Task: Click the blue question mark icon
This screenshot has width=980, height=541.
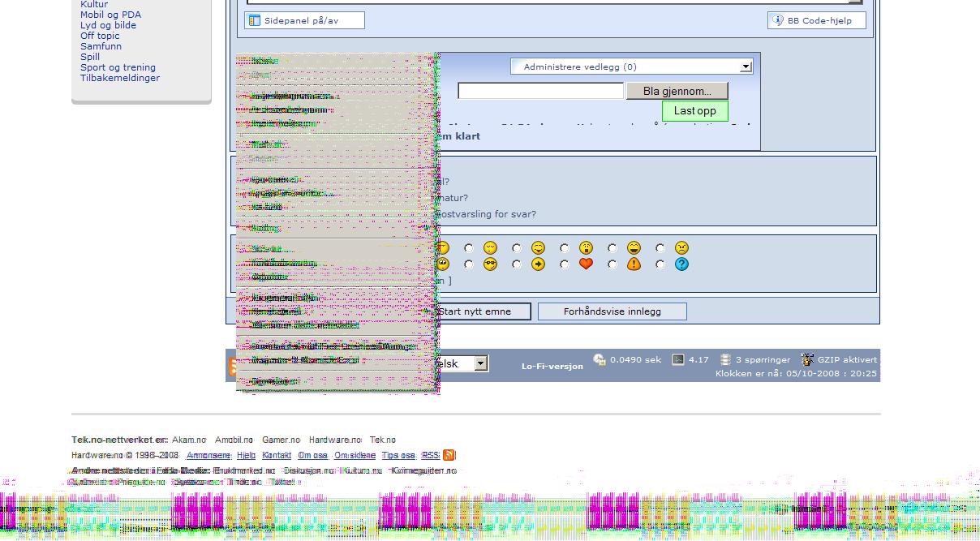Action: pos(681,264)
